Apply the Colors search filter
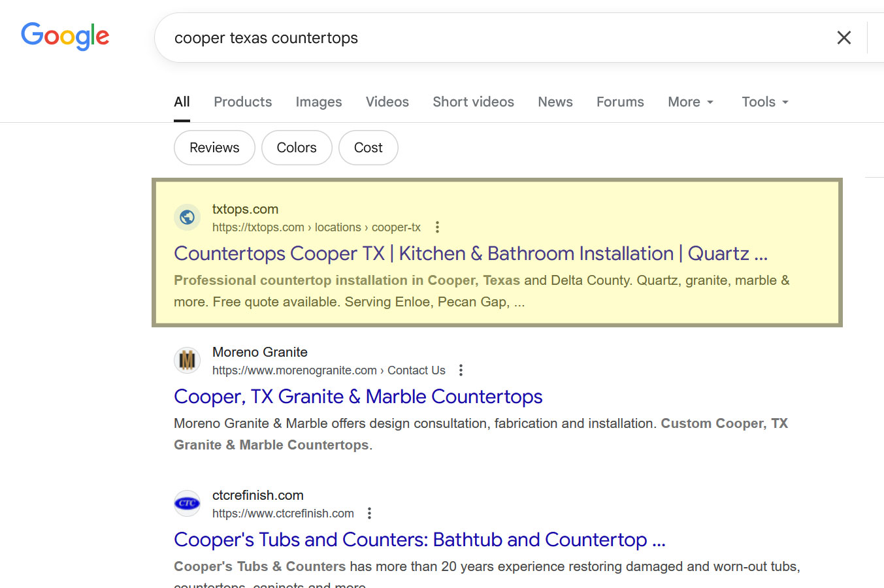The width and height of the screenshot is (884, 588). 297,148
